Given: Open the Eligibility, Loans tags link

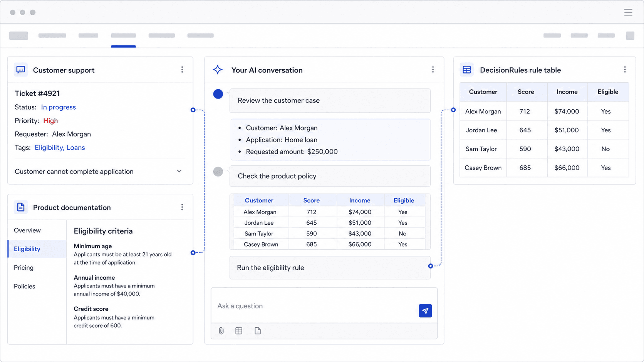Looking at the screenshot, I should 60,148.
